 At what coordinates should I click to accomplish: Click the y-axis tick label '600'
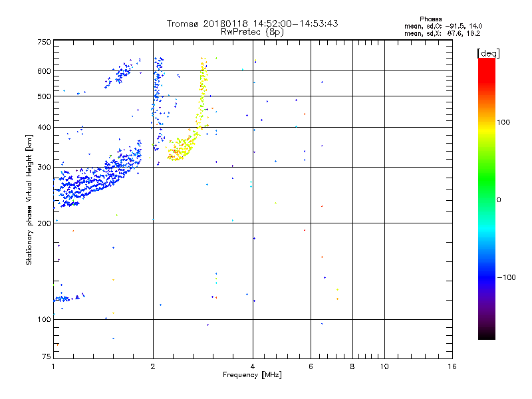45,71
